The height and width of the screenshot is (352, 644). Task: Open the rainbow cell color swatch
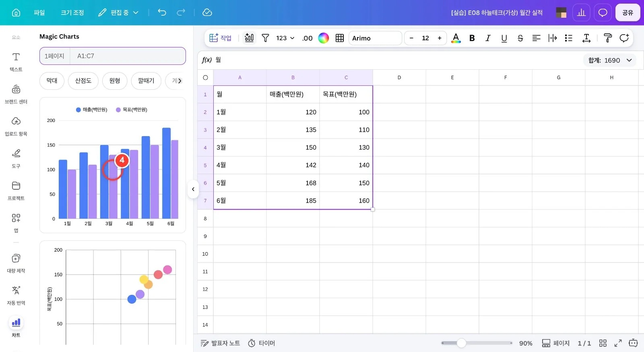324,38
